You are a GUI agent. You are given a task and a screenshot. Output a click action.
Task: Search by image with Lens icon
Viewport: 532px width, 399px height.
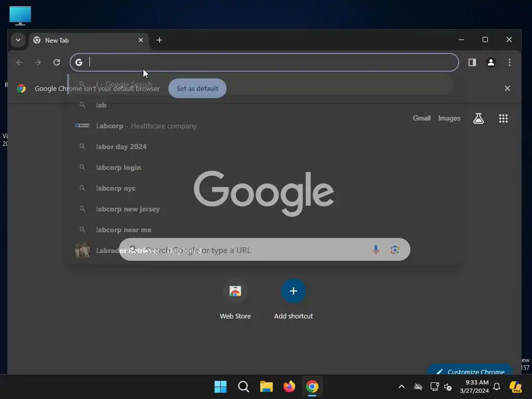pos(395,250)
